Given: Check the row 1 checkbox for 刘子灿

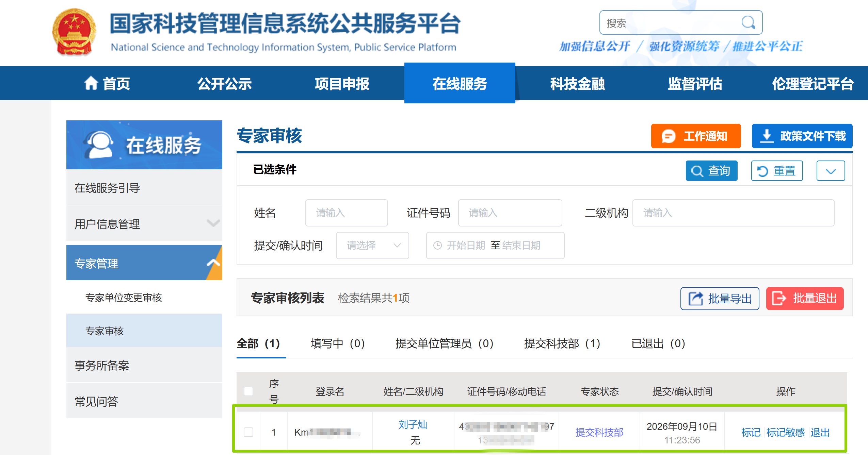Looking at the screenshot, I should [x=248, y=432].
